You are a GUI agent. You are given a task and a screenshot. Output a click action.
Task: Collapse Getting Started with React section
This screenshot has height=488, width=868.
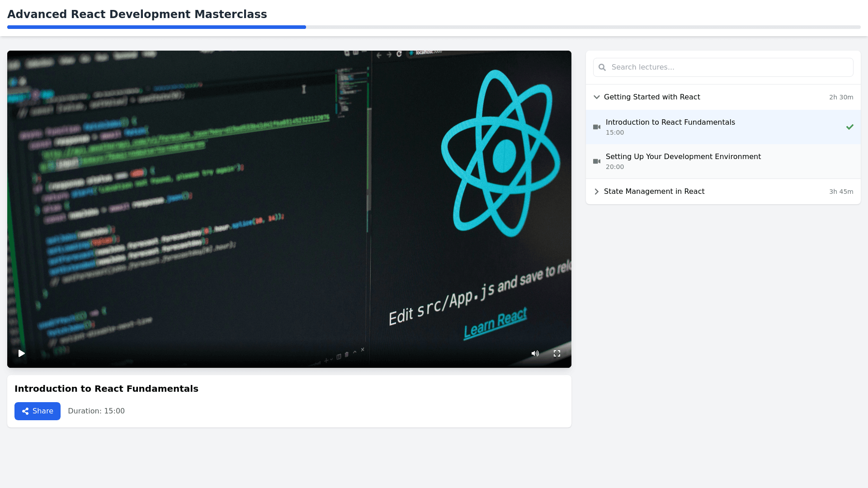coord(597,97)
